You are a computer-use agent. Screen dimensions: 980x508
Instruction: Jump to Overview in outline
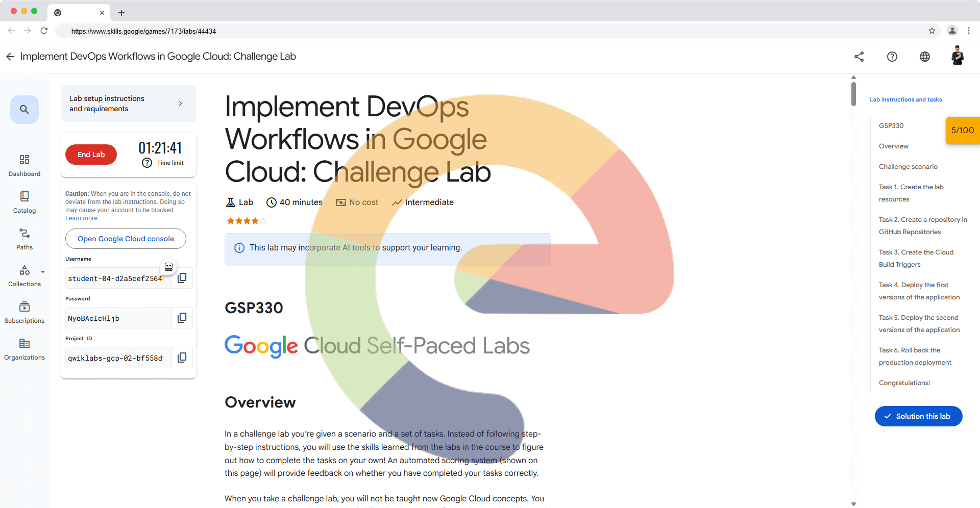click(894, 146)
